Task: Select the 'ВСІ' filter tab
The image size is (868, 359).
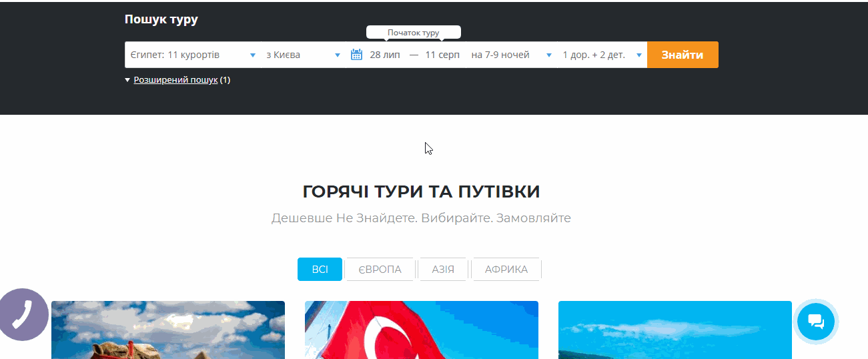Action: 320,270
